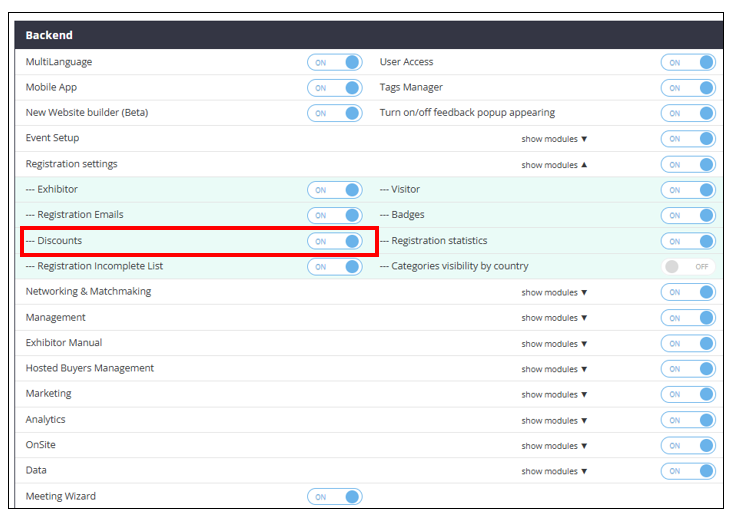Switch off Tags Manager toggle
This screenshot has width=734, height=525.
[688, 87]
